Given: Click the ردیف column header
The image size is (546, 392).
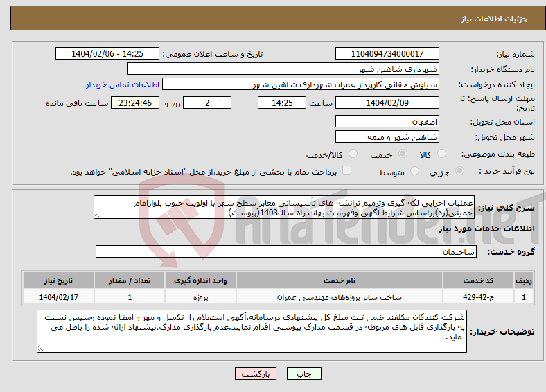Looking at the screenshot, I should [x=524, y=280].
